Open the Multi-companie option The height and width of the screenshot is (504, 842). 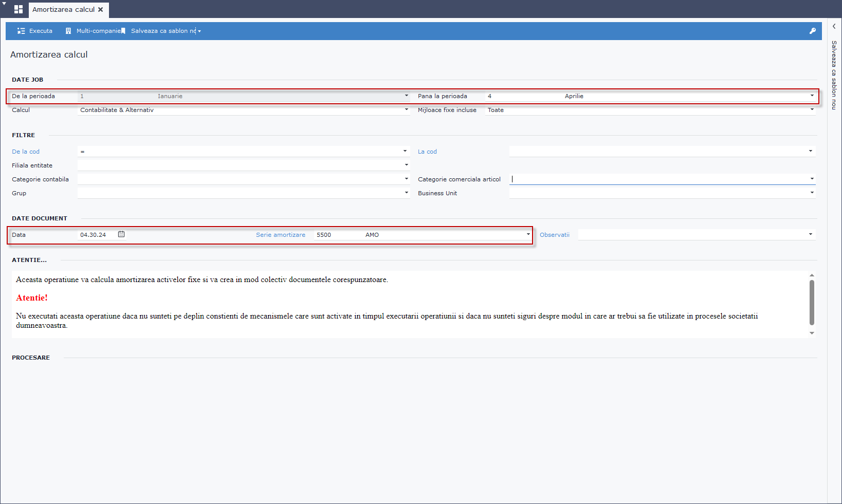pyautogui.click(x=93, y=31)
